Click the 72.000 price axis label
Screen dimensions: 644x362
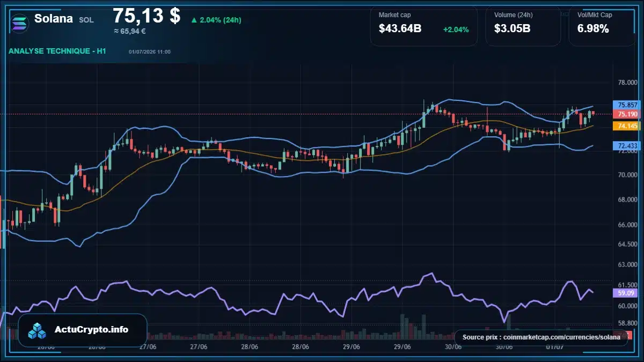[x=628, y=151]
